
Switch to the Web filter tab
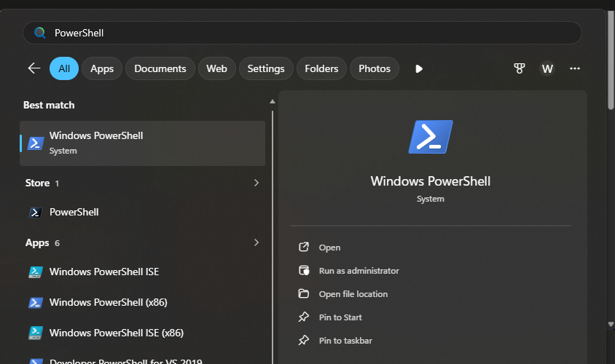pos(217,68)
